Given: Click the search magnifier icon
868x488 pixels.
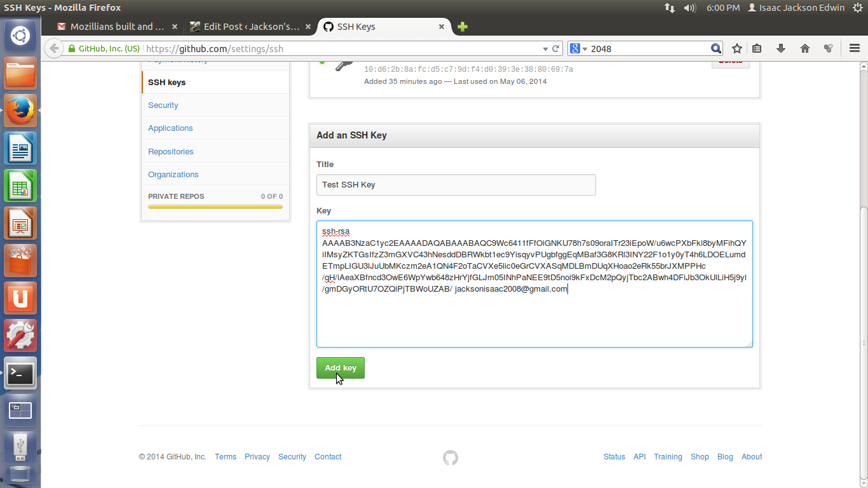Looking at the screenshot, I should (x=715, y=48).
